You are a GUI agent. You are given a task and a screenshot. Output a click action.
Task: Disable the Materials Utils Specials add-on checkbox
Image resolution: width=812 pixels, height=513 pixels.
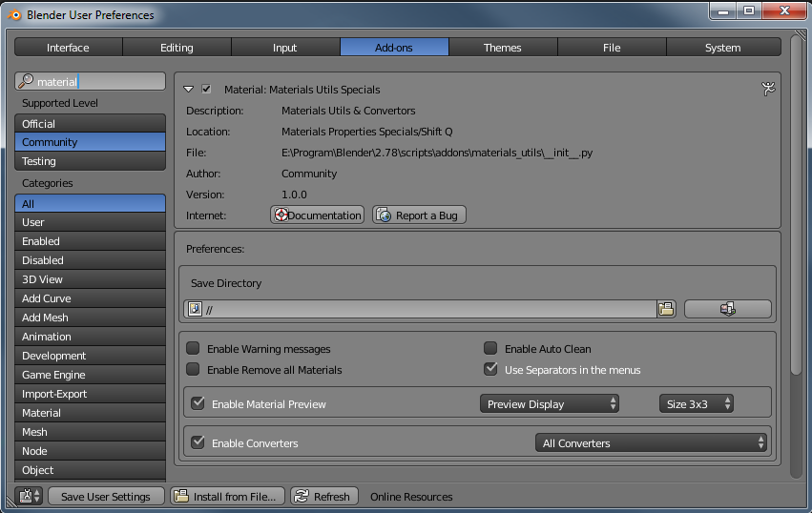206,89
